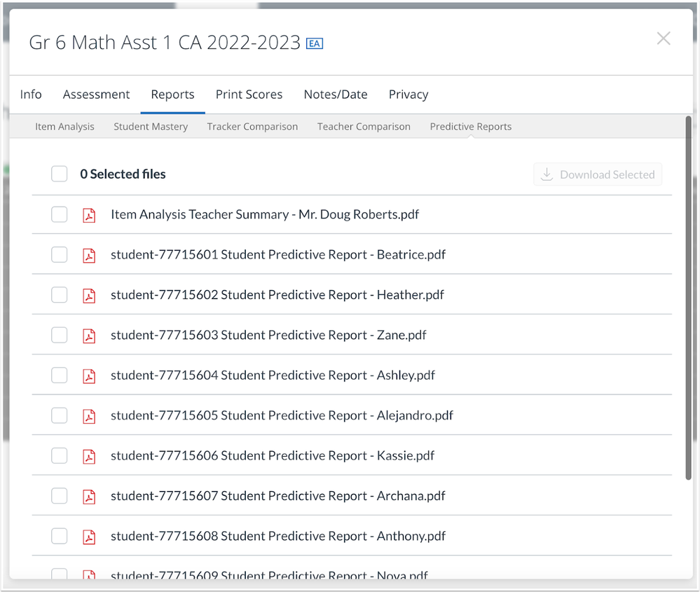Click PDF icon for Zane's predictive report
Image resolution: width=700 pixels, height=592 pixels.
point(89,336)
